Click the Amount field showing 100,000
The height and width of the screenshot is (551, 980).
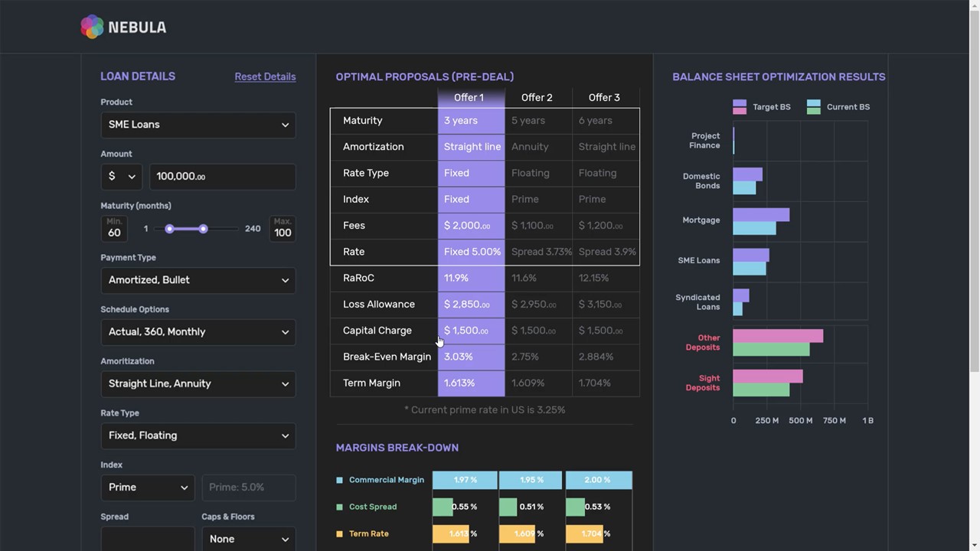222,177
